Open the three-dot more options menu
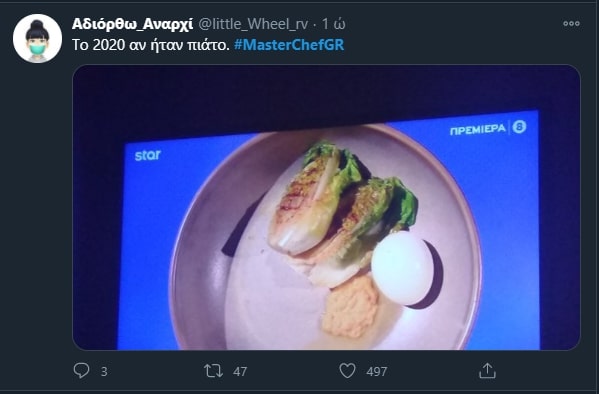 pyautogui.click(x=571, y=24)
